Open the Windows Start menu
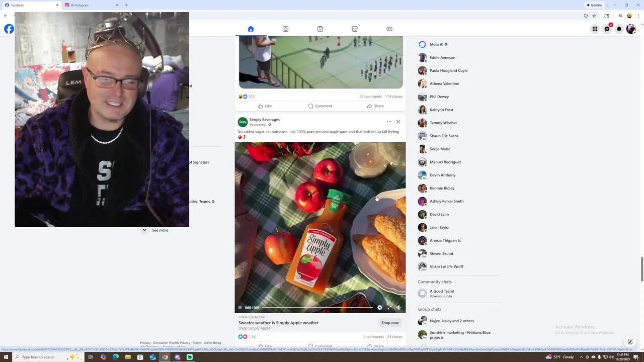This screenshot has width=644, height=362. [6, 357]
